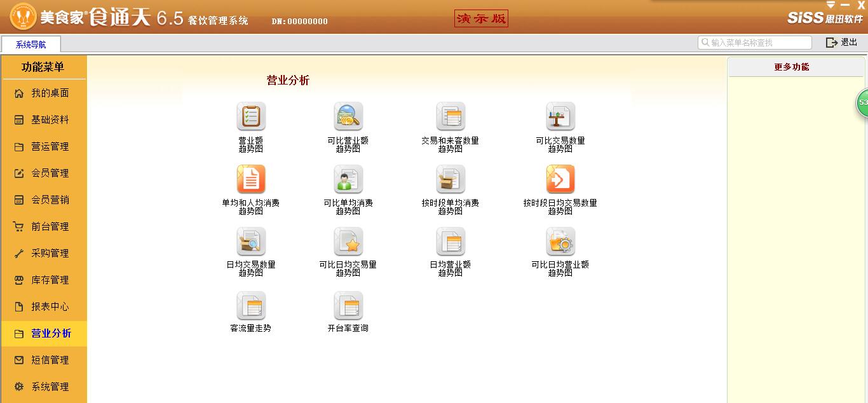This screenshot has height=403, width=868.
Task: Click the magnifier icon in search box
Action: tap(705, 43)
